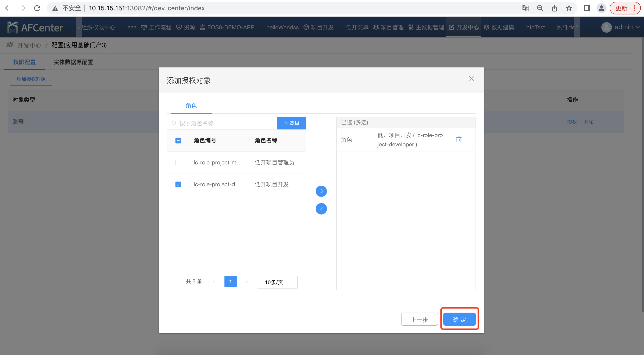This screenshot has height=355, width=644.
Task: Click the browser address bar URL
Action: coord(147,8)
